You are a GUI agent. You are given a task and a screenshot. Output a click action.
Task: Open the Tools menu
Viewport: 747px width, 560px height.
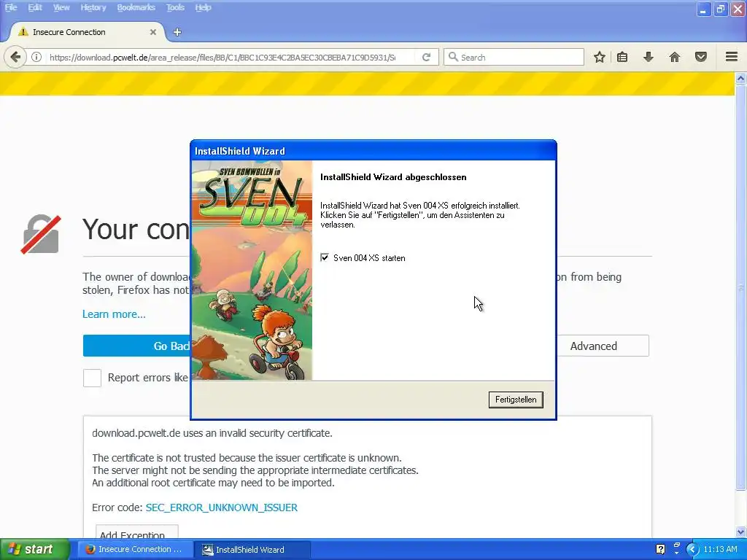175,7
